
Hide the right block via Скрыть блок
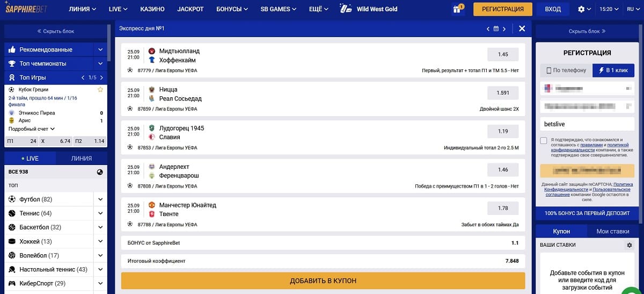587,31
